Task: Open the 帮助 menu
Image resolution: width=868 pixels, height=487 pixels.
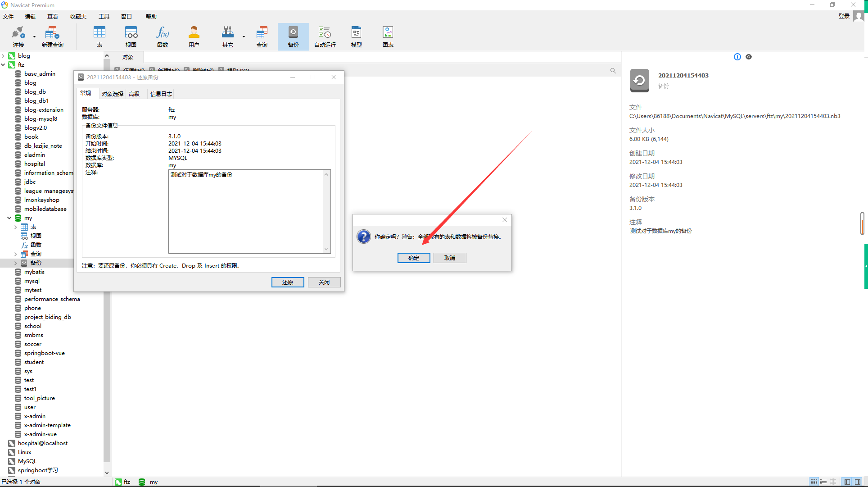Action: [151, 16]
